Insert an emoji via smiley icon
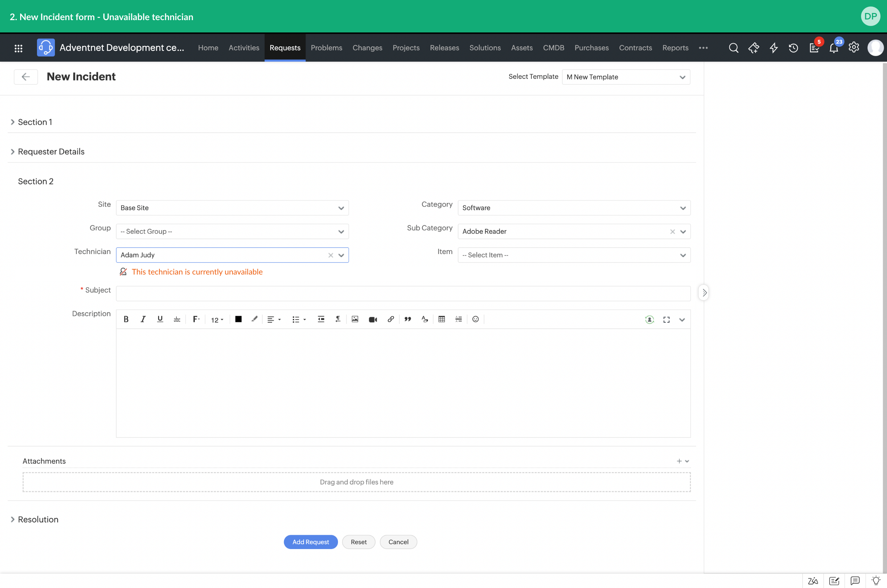This screenshot has height=588, width=887. 475,319
